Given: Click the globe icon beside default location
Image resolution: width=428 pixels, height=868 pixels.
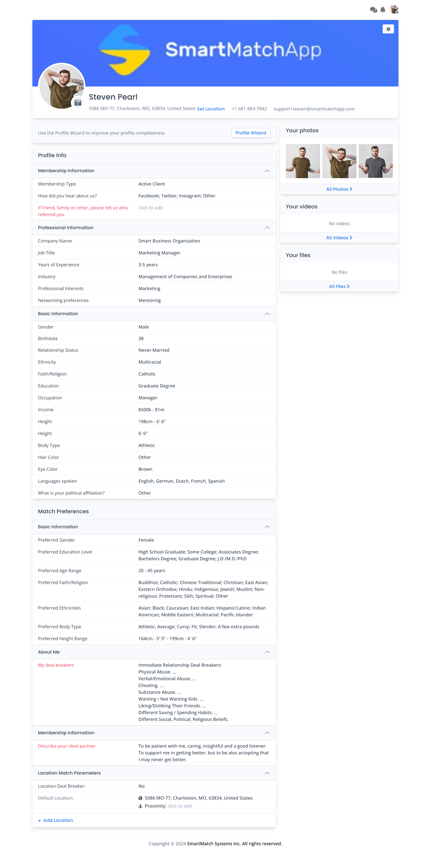Looking at the screenshot, I should click(140, 798).
